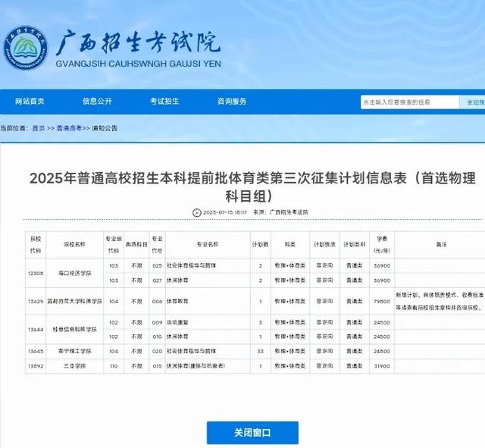Viewport: 485px width, 448px height.
Task: Click the remark text starting with 新增计划
Action: coord(440,302)
